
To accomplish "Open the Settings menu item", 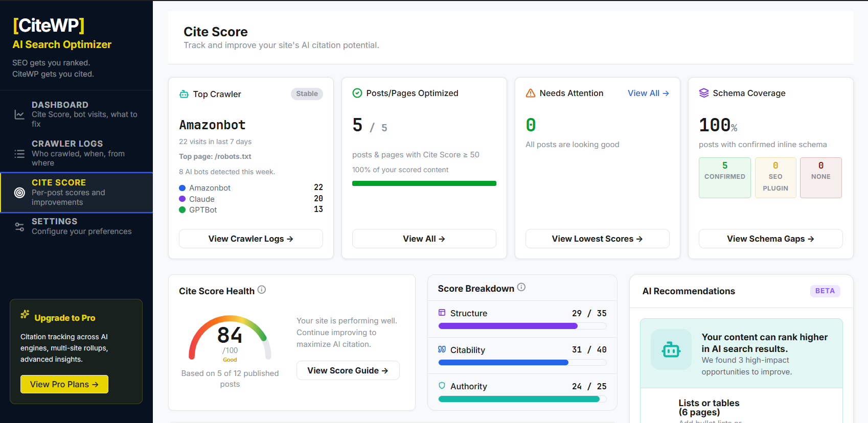I will [x=77, y=226].
